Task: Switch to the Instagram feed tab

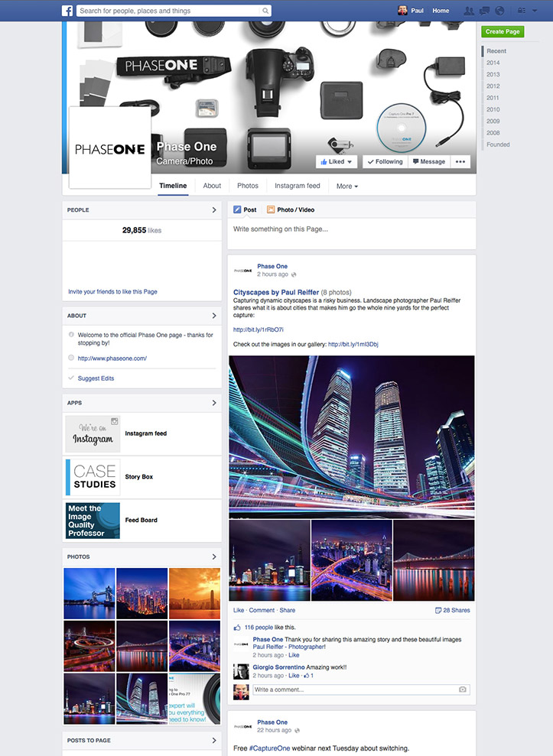Action: pyautogui.click(x=298, y=186)
